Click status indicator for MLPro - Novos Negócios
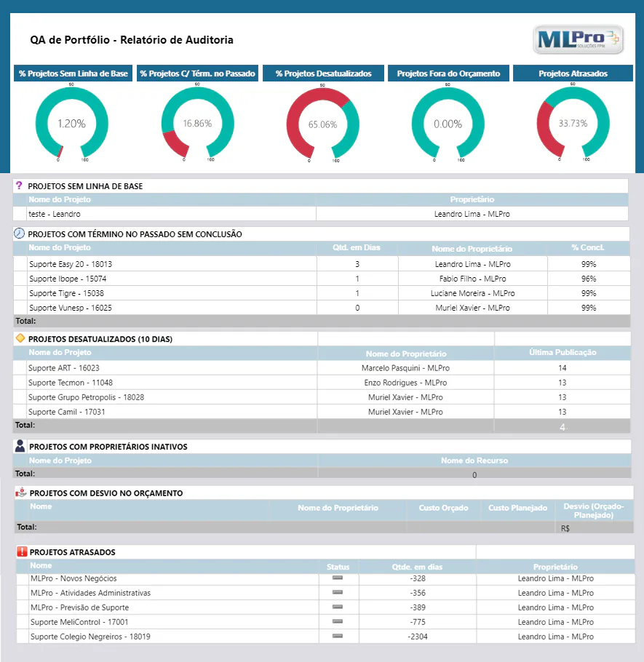 338,578
